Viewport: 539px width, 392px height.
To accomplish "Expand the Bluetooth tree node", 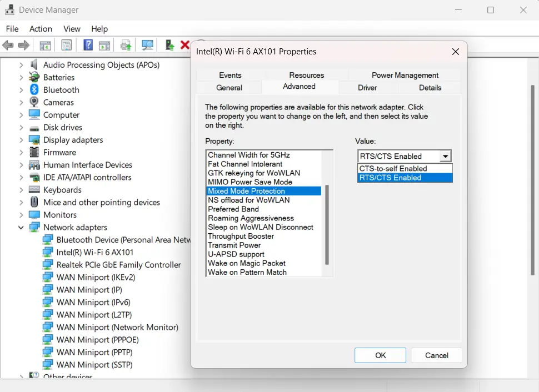I will [21, 90].
